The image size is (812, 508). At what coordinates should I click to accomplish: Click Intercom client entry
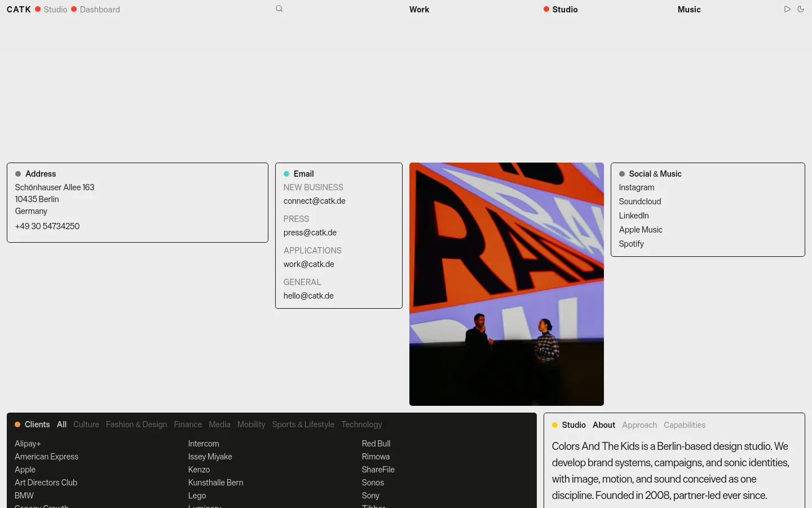pos(204,444)
